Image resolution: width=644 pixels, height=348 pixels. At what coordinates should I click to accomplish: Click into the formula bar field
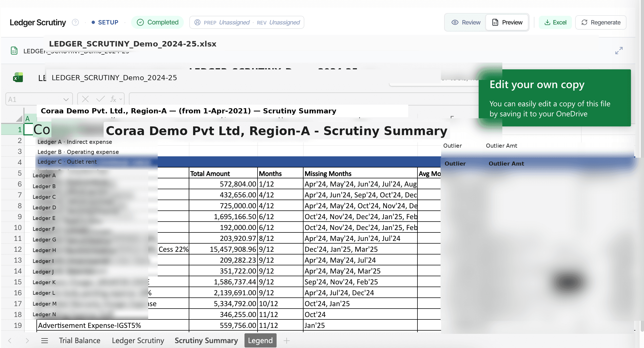(303, 99)
